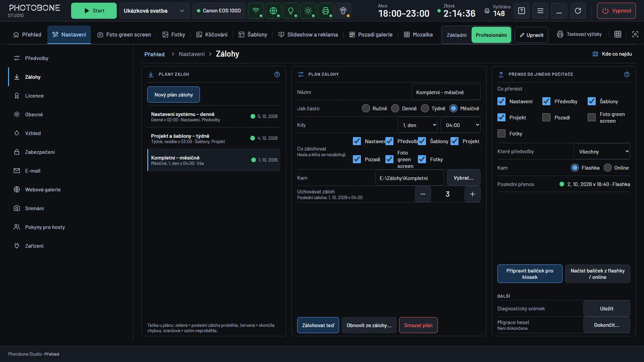Check Fotky under Co přenést
644x362 pixels.
pos(502,134)
